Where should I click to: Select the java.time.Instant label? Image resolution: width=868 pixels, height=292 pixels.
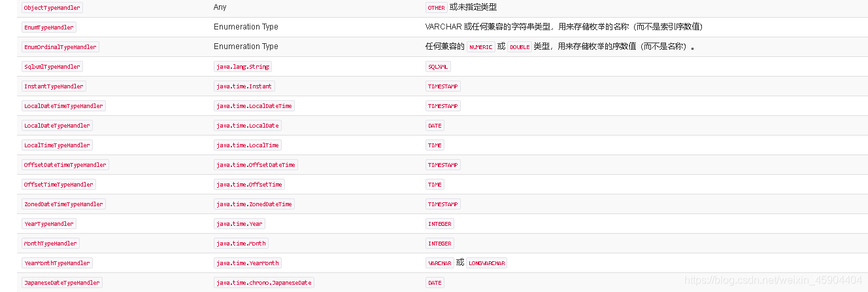pyautogui.click(x=244, y=86)
